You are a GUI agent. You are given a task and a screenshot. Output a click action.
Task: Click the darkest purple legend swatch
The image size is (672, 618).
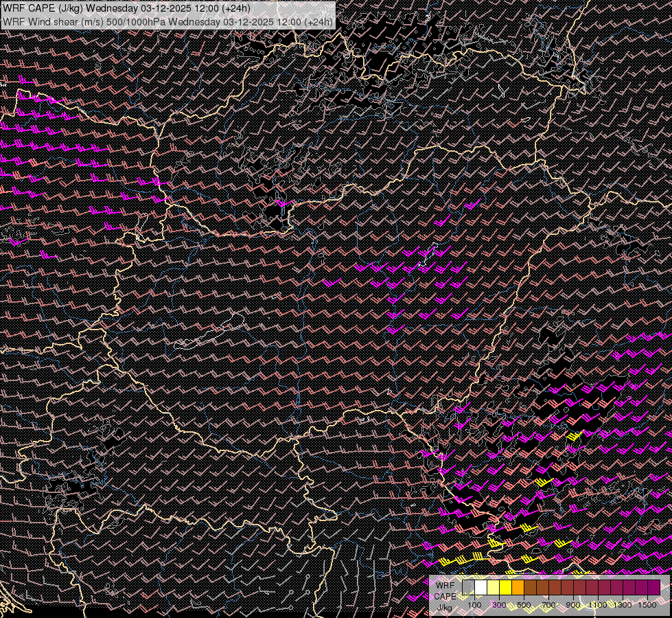click(653, 588)
